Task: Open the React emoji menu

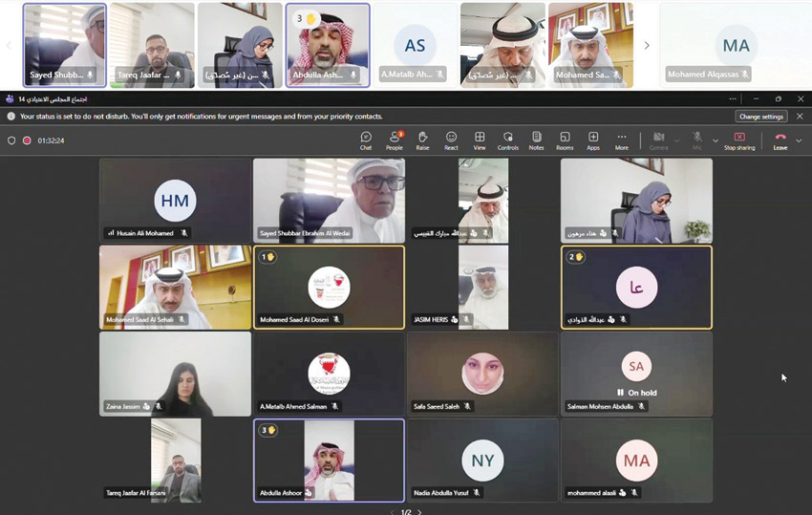Action: (451, 140)
